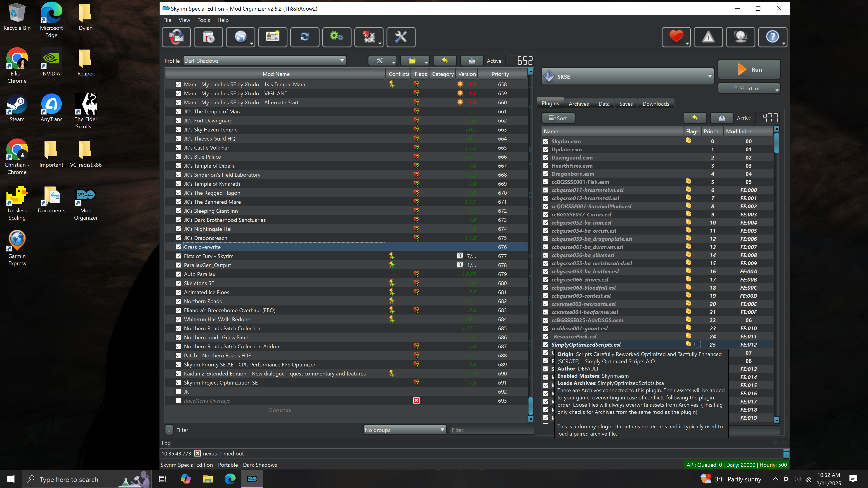Uncheck the Dawnguard.esm plugin
The image size is (868, 488).
(x=546, y=157)
